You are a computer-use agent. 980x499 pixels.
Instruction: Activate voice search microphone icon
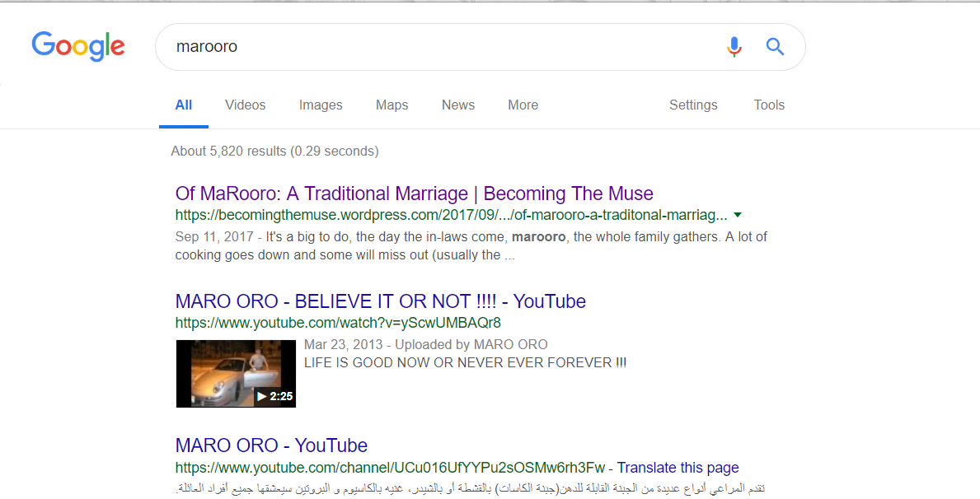point(734,46)
